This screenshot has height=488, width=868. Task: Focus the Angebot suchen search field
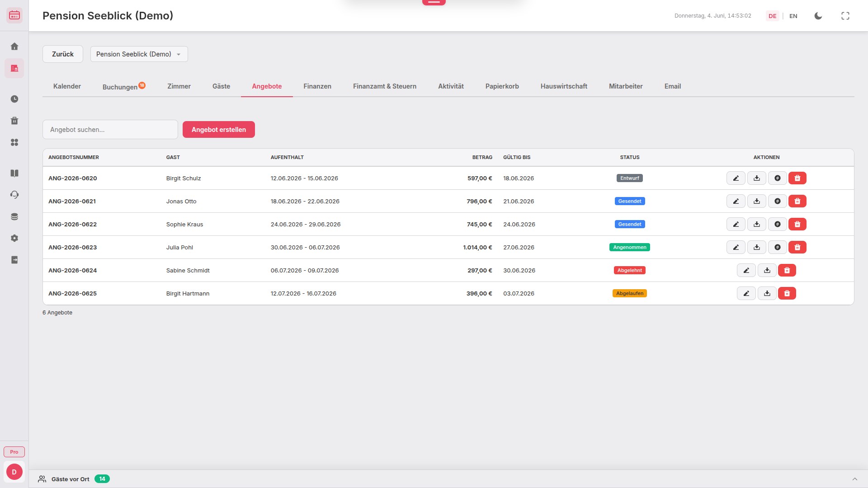point(110,130)
